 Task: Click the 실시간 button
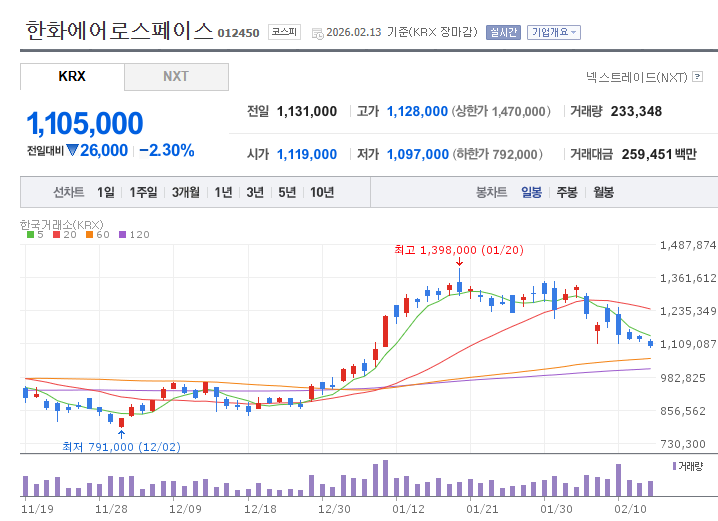(x=503, y=32)
